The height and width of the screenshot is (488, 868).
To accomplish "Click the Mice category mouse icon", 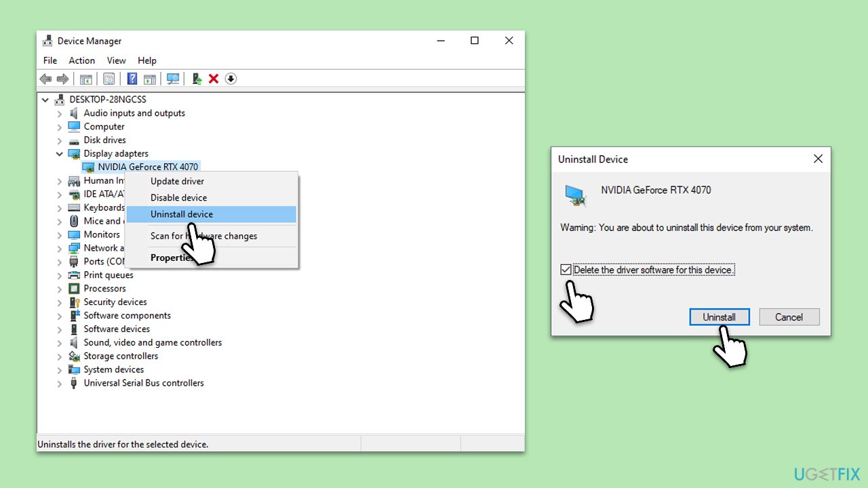I will point(74,221).
